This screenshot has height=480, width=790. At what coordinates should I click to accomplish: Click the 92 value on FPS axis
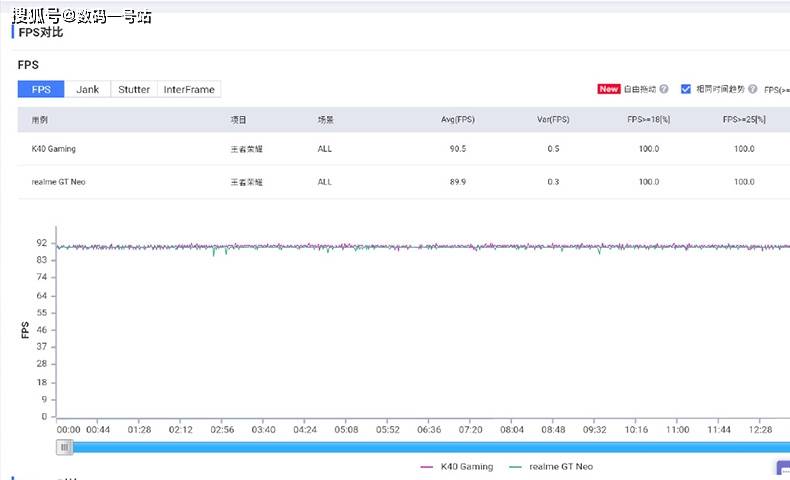click(41, 243)
